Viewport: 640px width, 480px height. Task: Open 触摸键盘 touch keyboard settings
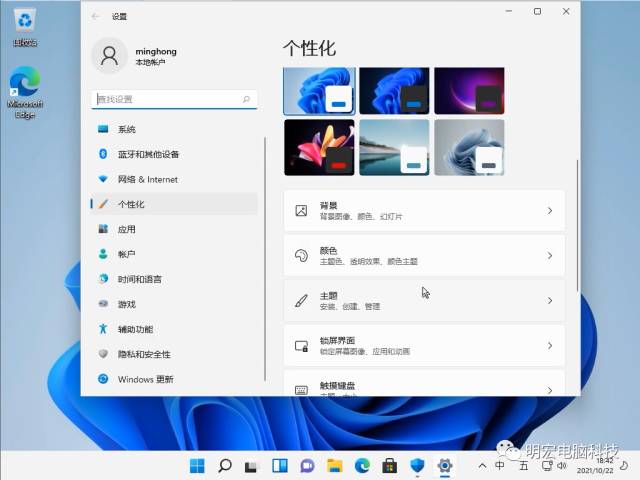tap(424, 383)
